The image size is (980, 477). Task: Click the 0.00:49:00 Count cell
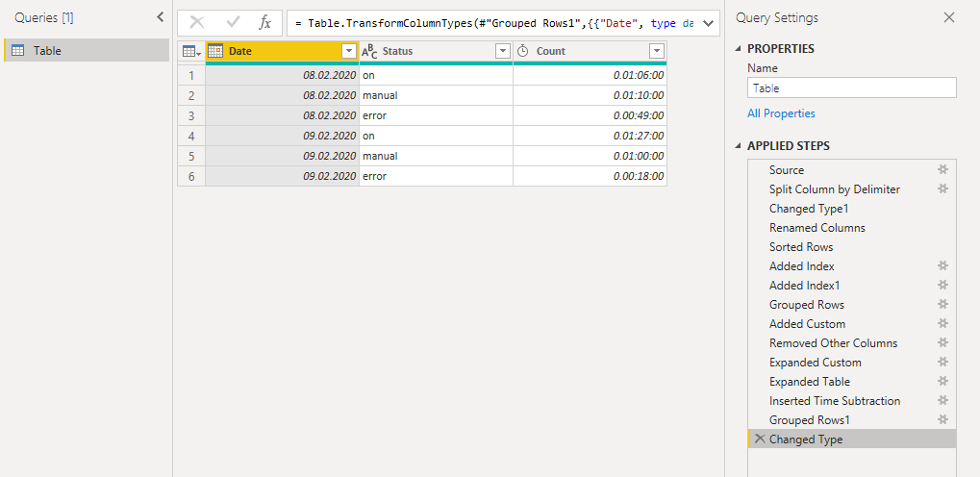[x=590, y=115]
